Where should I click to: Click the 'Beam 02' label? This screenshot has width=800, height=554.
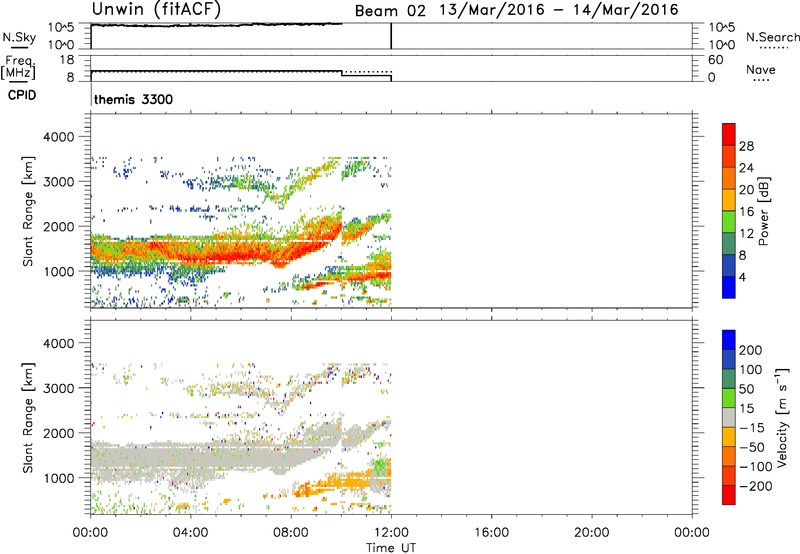coord(390,11)
